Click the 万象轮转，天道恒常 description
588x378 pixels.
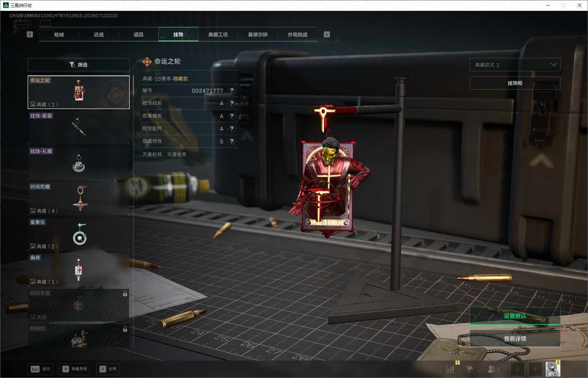click(164, 154)
